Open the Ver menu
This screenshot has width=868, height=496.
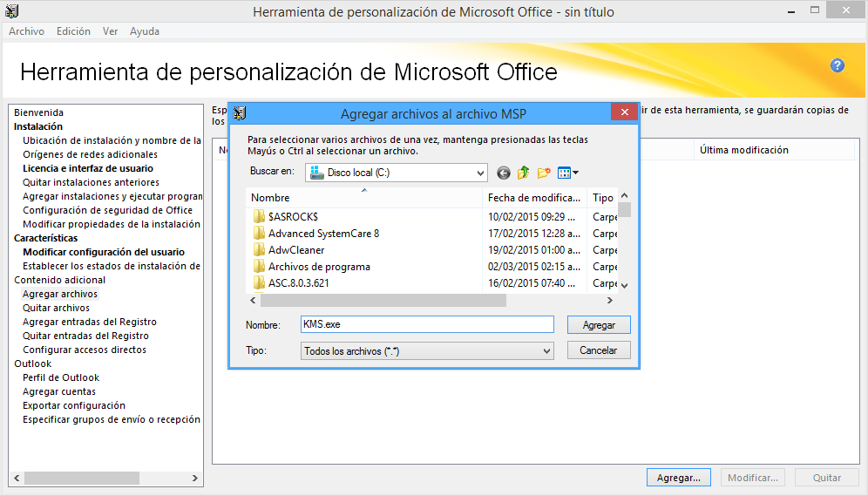(x=110, y=31)
